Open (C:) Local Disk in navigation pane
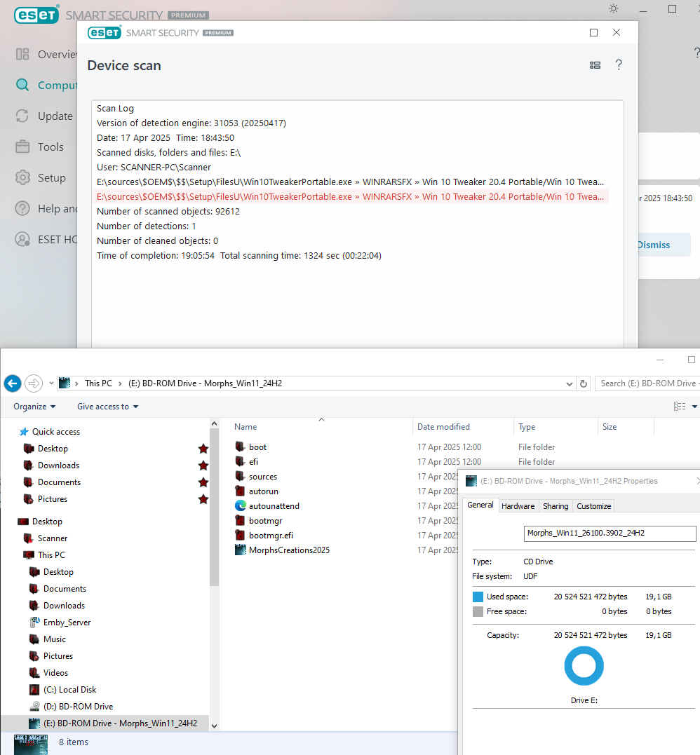The height and width of the screenshot is (755, 700). click(x=69, y=690)
